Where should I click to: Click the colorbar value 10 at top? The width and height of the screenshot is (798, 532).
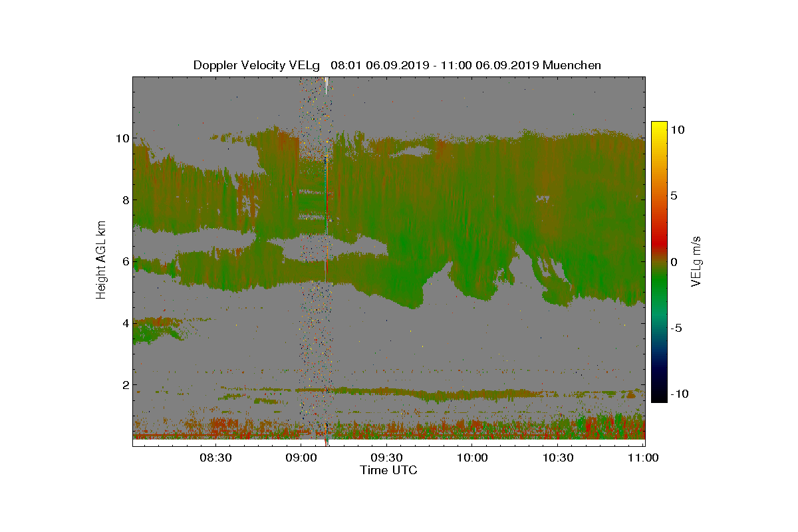click(x=677, y=130)
